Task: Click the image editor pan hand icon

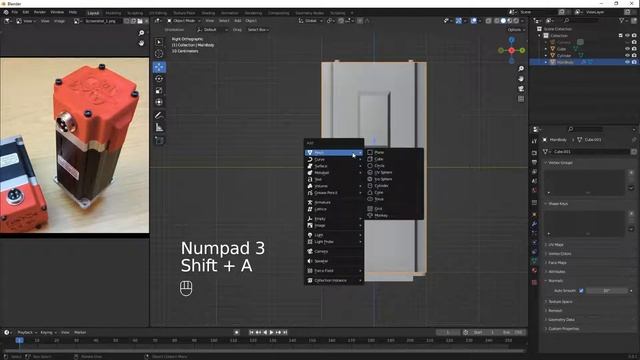Action: (x=141, y=43)
